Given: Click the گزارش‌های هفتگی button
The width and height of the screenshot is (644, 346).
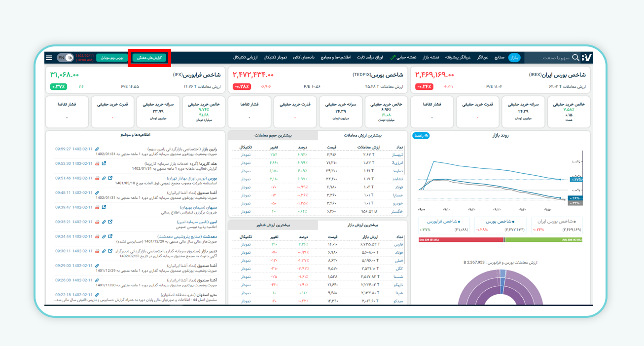Looking at the screenshot, I should [x=149, y=58].
